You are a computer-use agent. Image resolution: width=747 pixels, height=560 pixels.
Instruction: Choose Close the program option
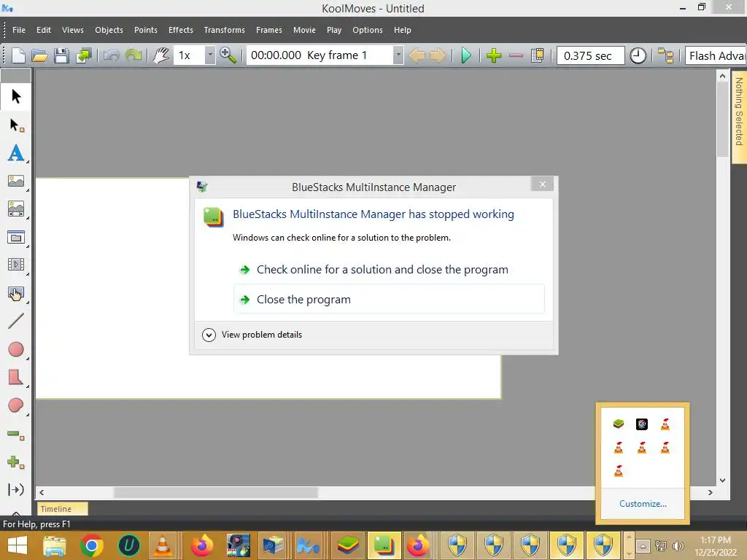[x=389, y=299]
